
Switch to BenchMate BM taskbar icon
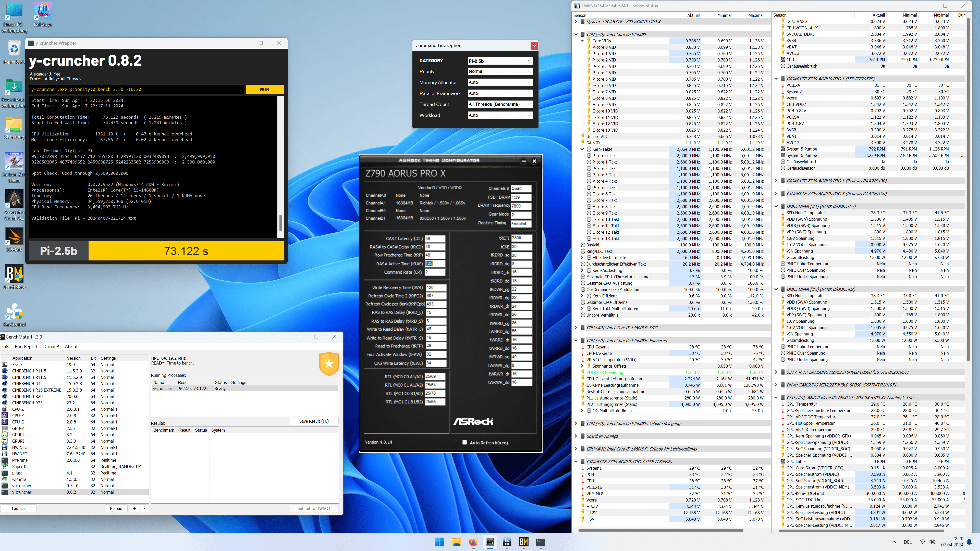pos(524,542)
